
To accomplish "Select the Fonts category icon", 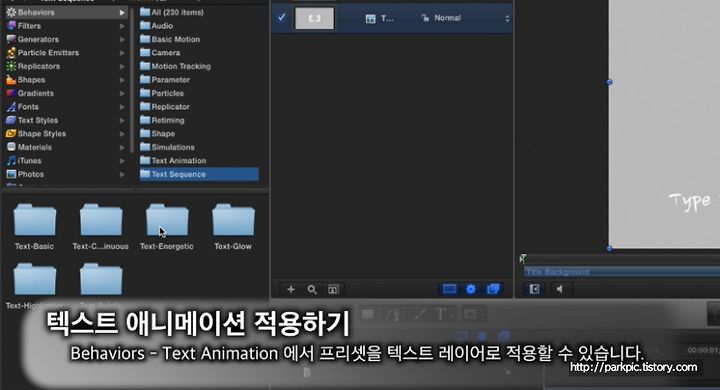I will 11,107.
